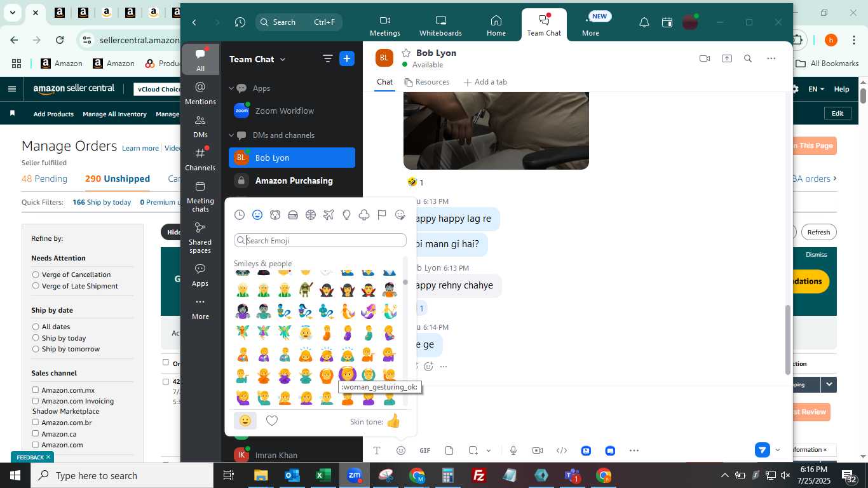Collapse Apps section in chat list
This screenshot has width=868, height=488.
click(x=231, y=88)
